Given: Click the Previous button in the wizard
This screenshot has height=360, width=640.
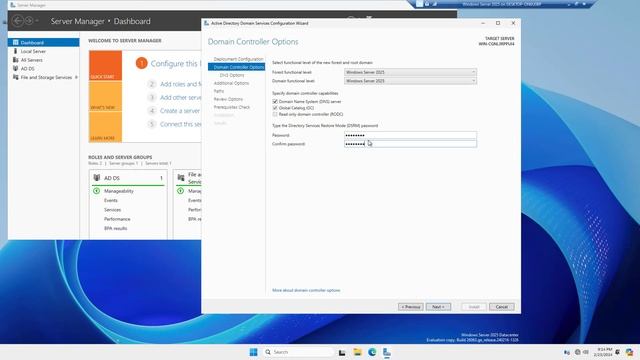Looking at the screenshot, I should [x=411, y=307].
